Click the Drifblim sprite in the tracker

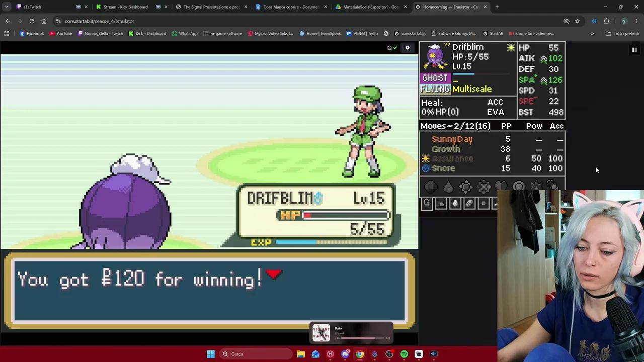tap(435, 57)
